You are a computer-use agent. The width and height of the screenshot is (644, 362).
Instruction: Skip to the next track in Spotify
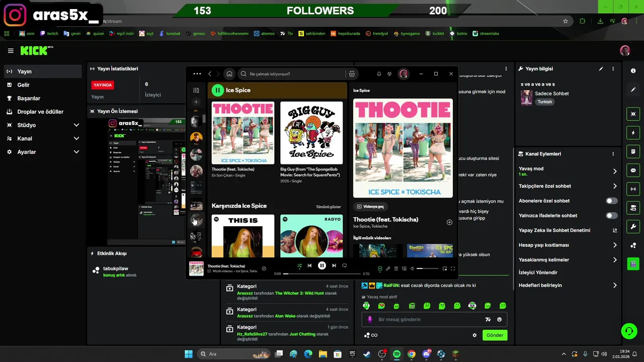(334, 265)
